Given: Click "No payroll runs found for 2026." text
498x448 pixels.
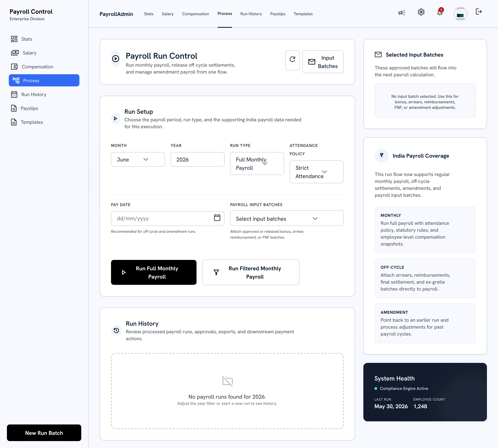Looking at the screenshot, I should [227, 397].
